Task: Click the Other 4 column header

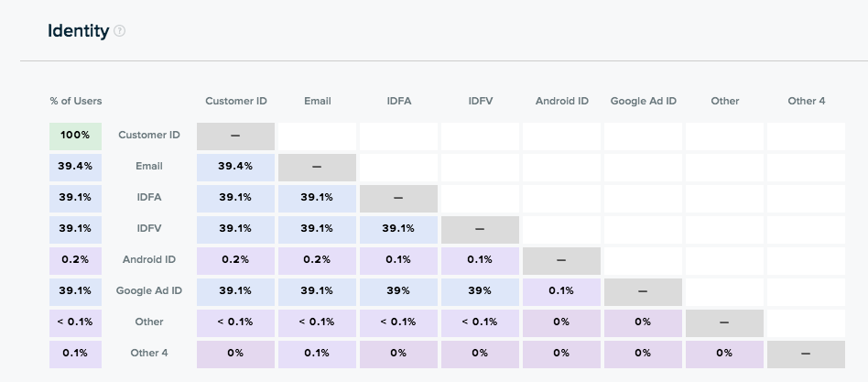Action: [806, 101]
